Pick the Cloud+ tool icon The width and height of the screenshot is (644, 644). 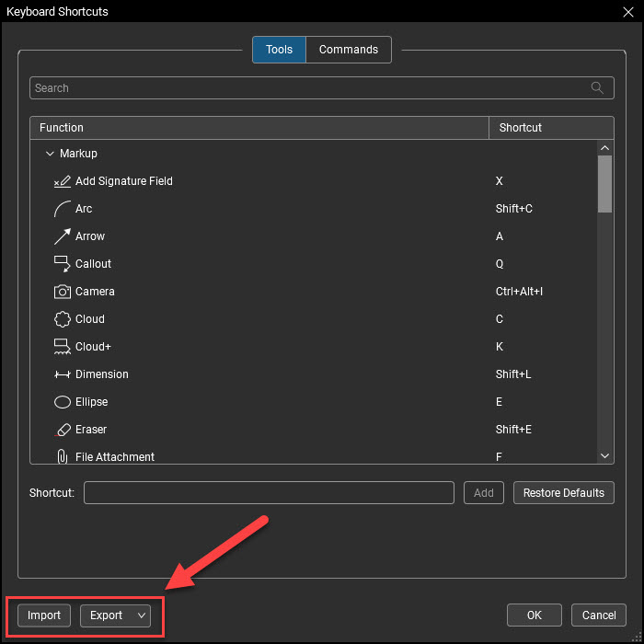(x=62, y=347)
